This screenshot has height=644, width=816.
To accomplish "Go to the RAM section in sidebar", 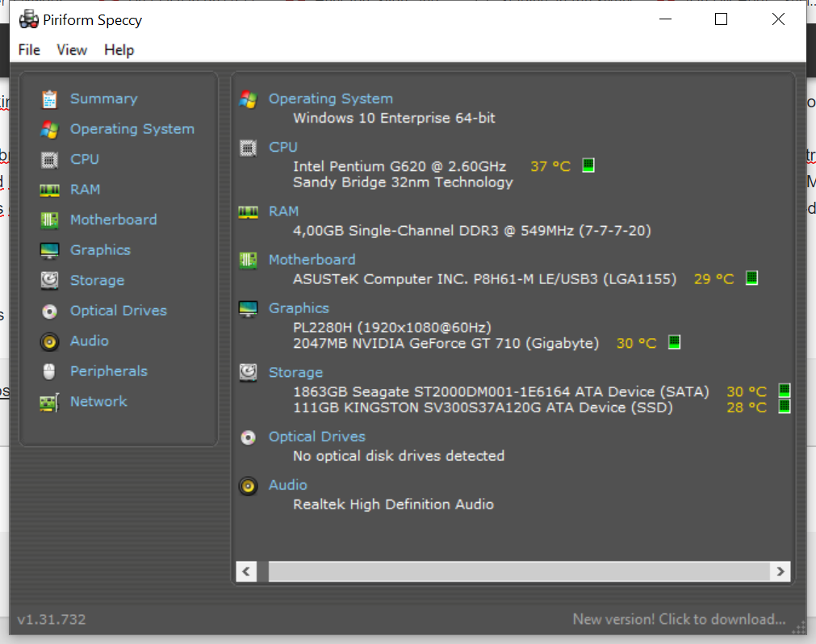I will [86, 190].
